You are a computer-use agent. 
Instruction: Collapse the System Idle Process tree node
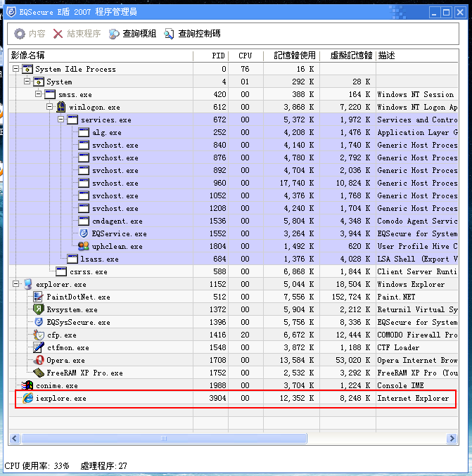coord(15,69)
